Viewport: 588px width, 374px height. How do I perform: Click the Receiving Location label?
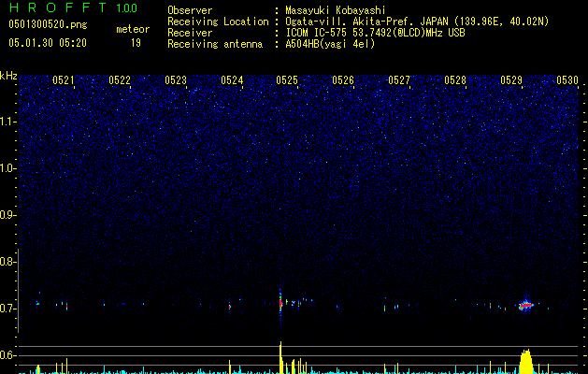pyautogui.click(x=218, y=22)
